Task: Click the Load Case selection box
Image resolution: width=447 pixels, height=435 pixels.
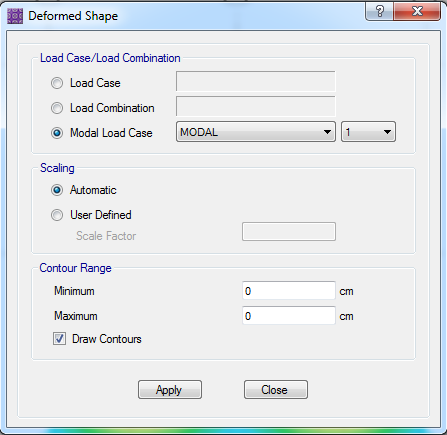Action: click(256, 81)
